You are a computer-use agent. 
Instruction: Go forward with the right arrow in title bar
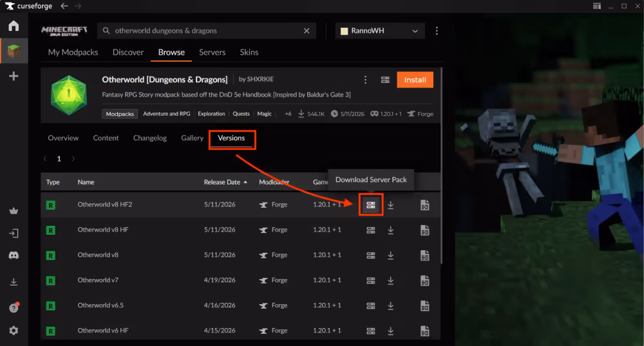pos(78,6)
